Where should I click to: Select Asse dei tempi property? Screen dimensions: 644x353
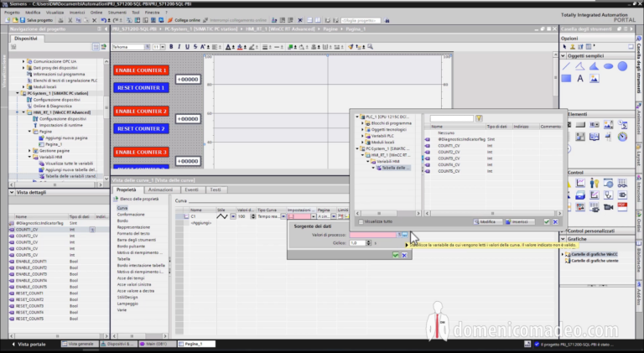pyautogui.click(x=131, y=278)
